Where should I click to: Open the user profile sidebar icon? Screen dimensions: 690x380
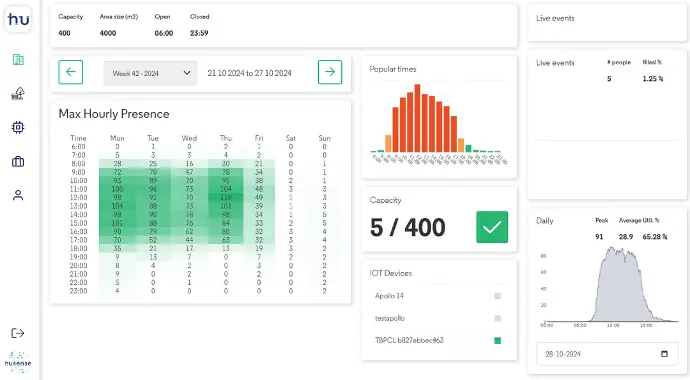pos(18,195)
